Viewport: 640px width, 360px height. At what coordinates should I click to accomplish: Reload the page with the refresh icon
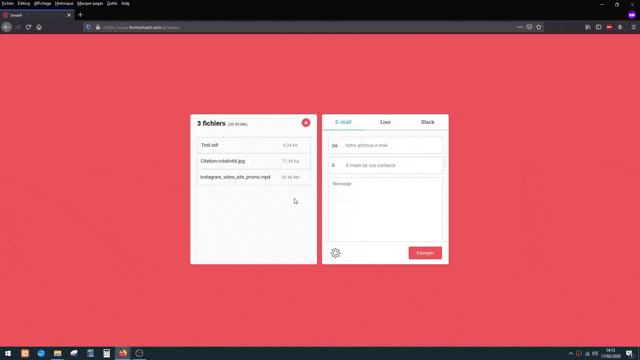(x=28, y=27)
